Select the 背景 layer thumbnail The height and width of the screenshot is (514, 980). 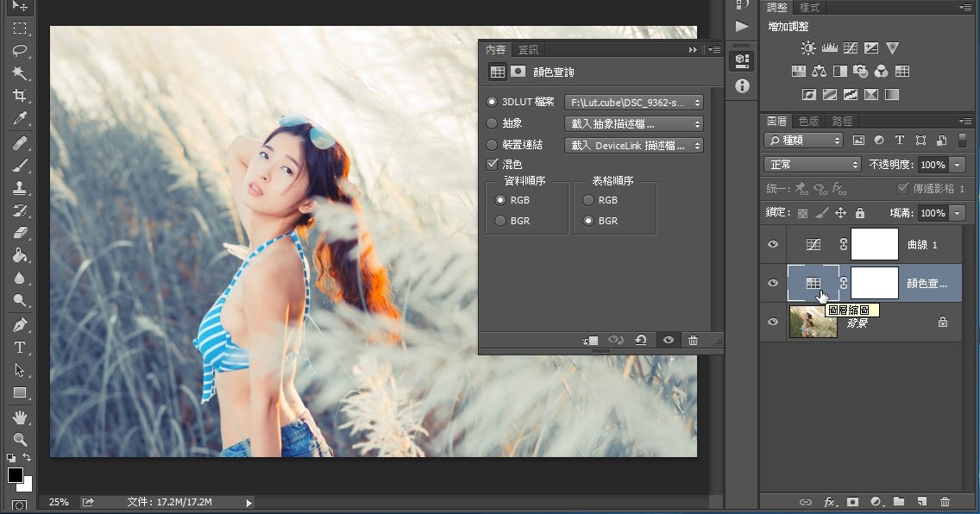point(814,322)
